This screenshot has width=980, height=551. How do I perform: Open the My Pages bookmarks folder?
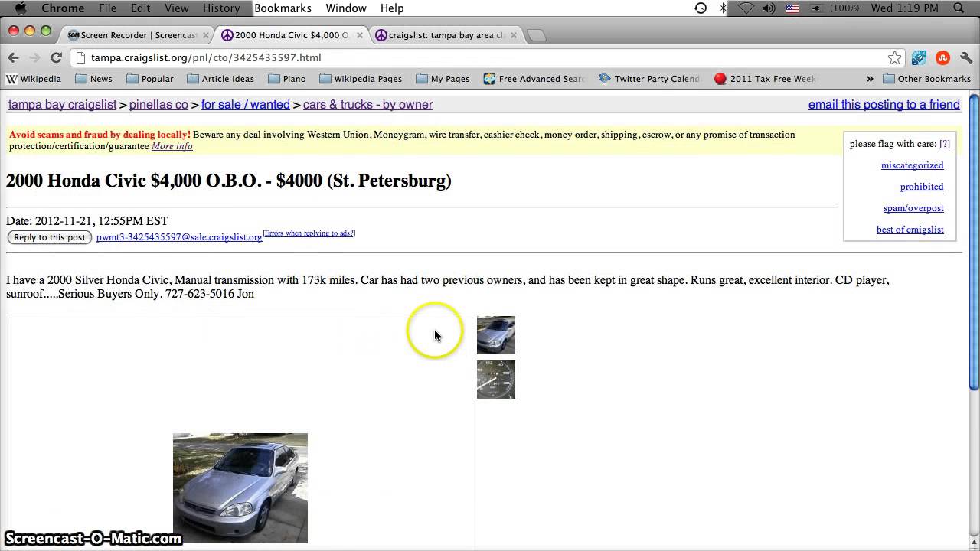click(443, 79)
